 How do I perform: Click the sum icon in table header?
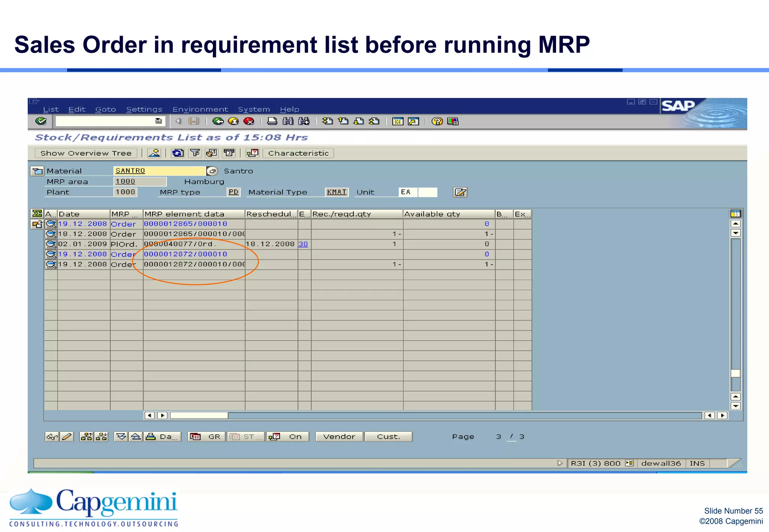[x=37, y=213]
